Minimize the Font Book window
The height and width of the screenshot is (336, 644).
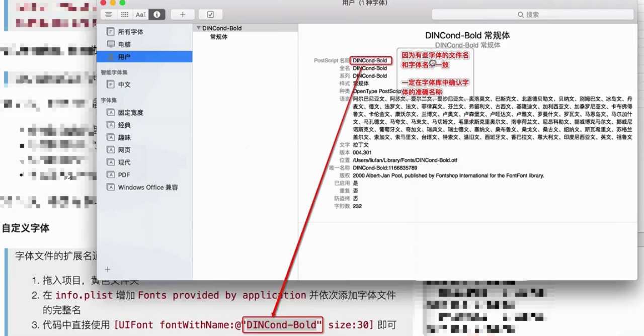click(x=113, y=3)
